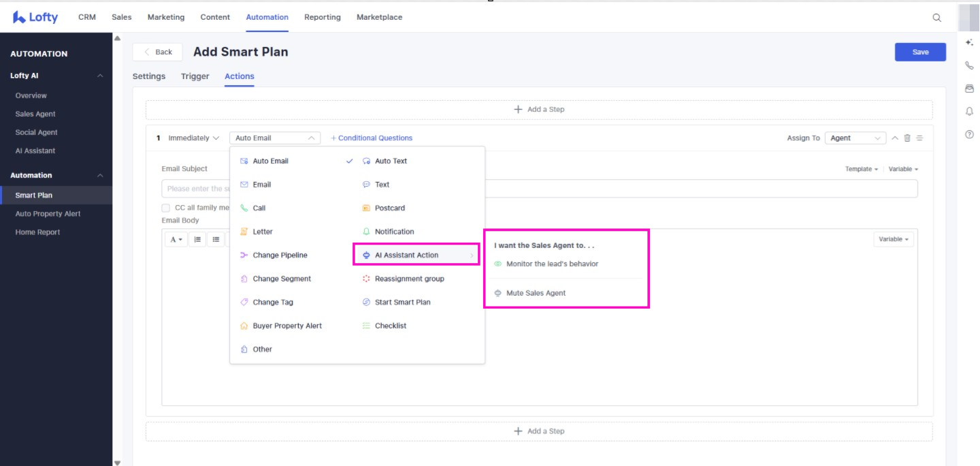Open the notifications bell icon
This screenshot has height=466, width=980.
point(969,112)
